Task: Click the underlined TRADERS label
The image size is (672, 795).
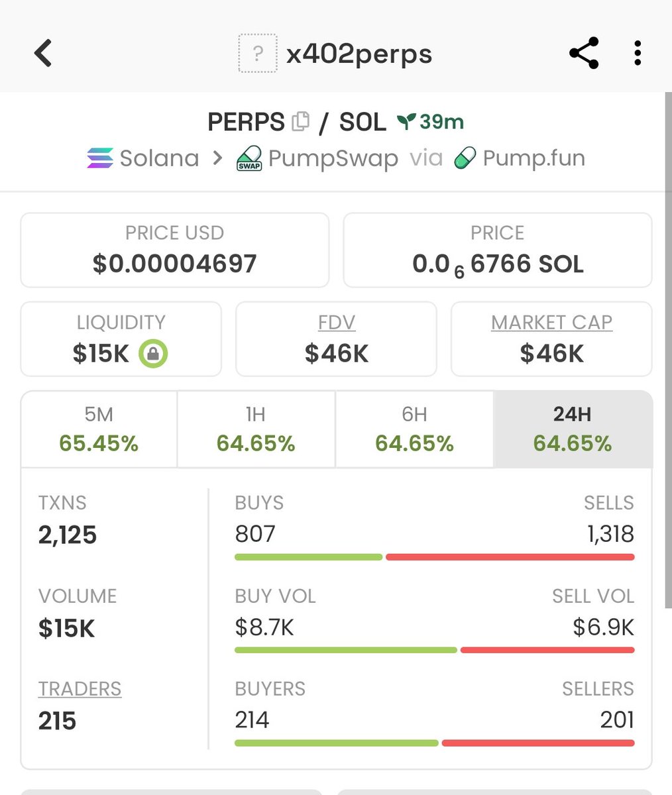Action: [x=80, y=689]
